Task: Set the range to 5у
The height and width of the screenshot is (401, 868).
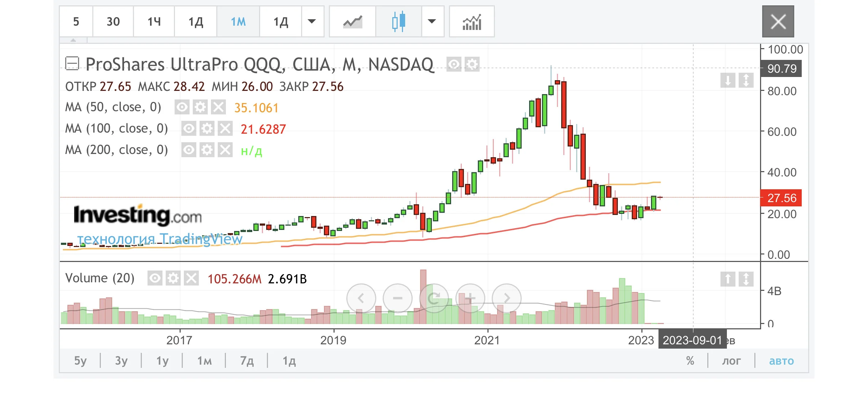Action: pos(80,361)
